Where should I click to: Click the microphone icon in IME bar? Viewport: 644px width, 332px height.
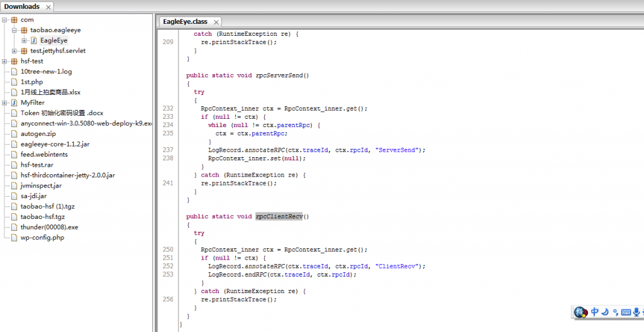(636, 313)
